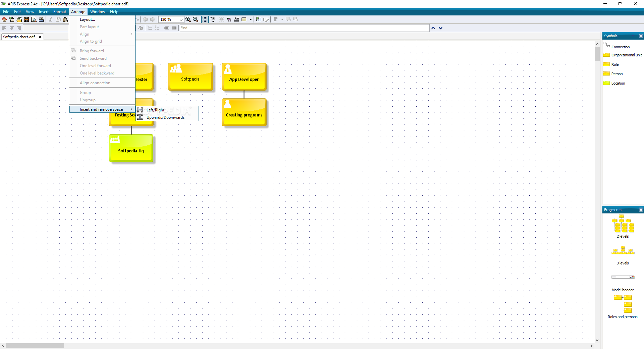This screenshot has width=644, height=349.
Task: Open the Insert menu
Action: [44, 12]
